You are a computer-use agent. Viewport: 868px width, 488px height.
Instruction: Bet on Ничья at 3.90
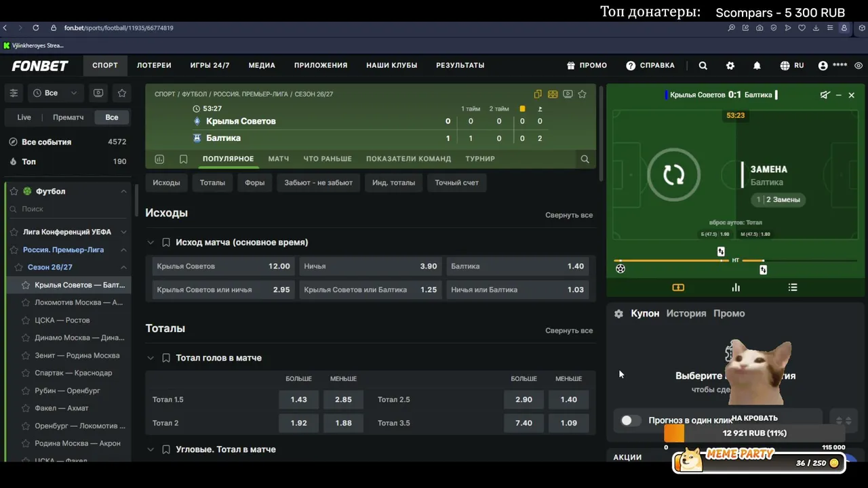tap(370, 266)
